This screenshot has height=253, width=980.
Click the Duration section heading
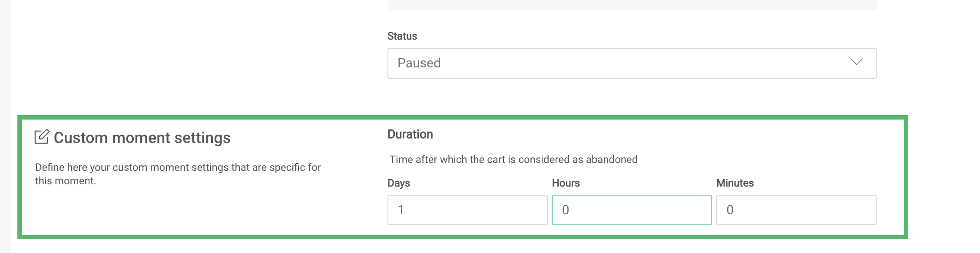click(410, 134)
